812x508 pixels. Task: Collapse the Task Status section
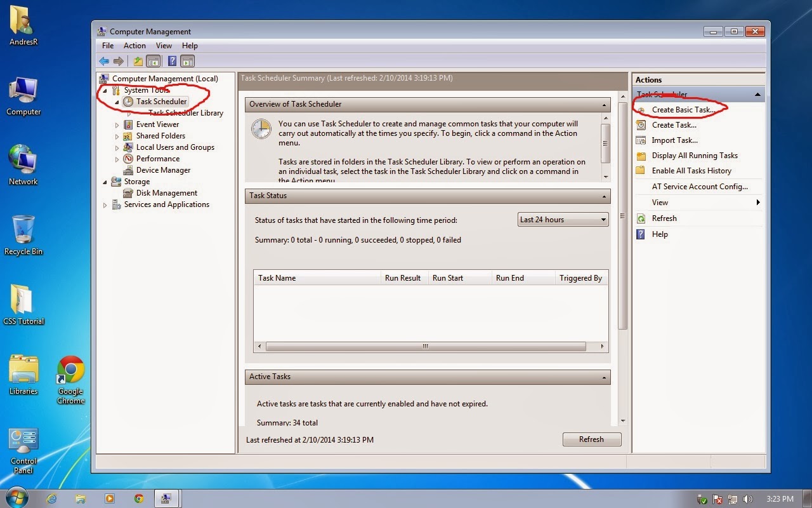(605, 196)
